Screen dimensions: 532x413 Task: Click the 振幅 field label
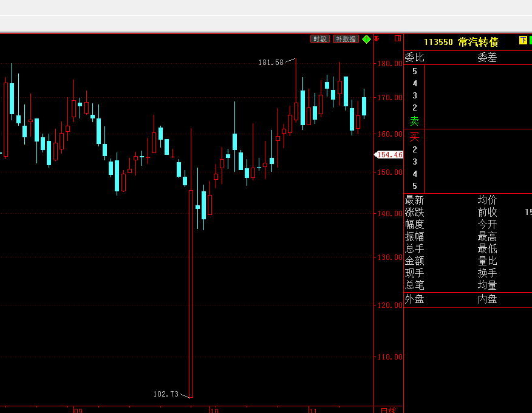pos(415,236)
